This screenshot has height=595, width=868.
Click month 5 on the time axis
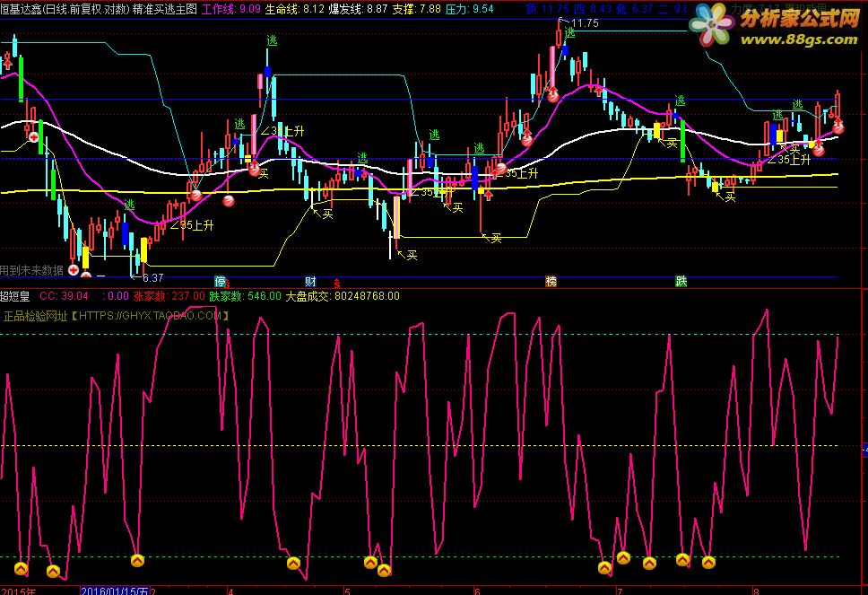(x=347, y=591)
